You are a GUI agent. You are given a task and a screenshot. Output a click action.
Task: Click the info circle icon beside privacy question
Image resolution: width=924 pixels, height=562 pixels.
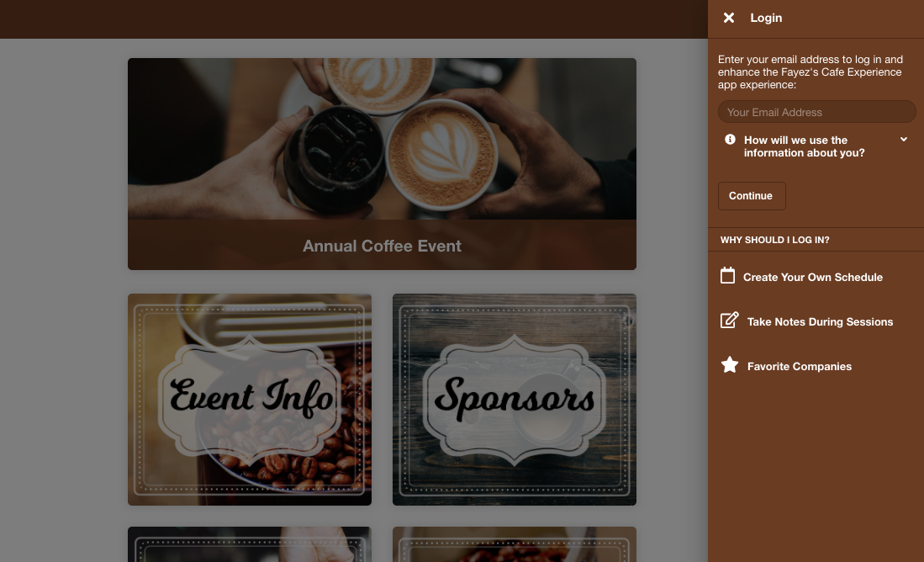coord(730,140)
